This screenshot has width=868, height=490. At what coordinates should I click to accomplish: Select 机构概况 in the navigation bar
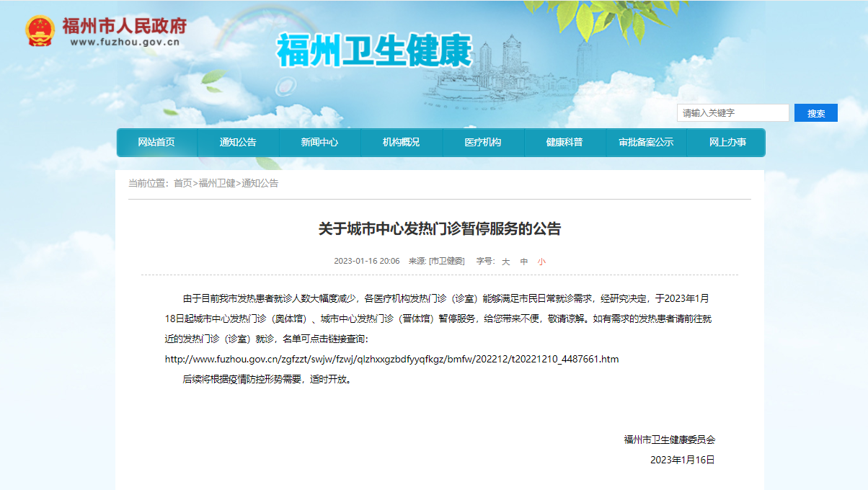point(401,143)
